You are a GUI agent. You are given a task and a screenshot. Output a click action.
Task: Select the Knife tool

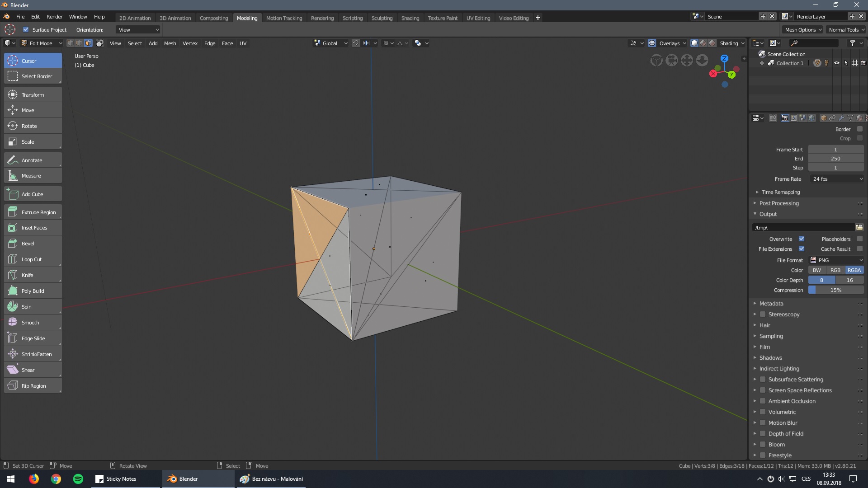click(33, 275)
